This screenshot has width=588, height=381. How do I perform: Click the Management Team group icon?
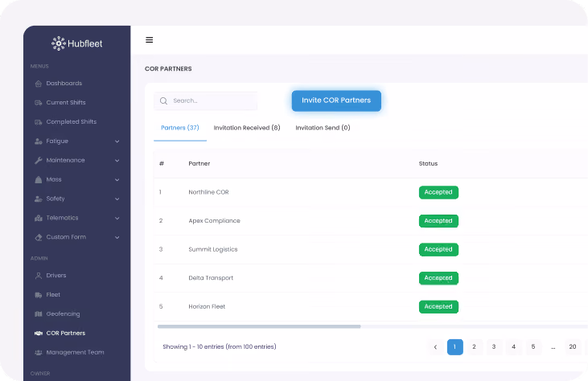[39, 353]
